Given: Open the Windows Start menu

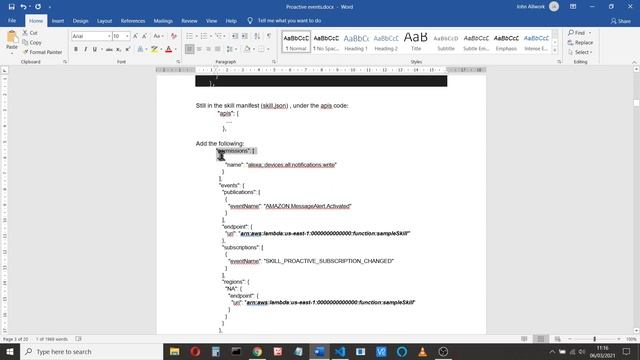Looking at the screenshot, I should point(10,351).
